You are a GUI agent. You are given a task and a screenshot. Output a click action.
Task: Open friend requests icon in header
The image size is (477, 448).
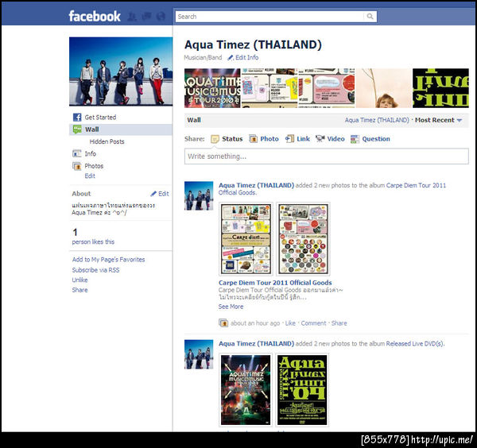[132, 17]
